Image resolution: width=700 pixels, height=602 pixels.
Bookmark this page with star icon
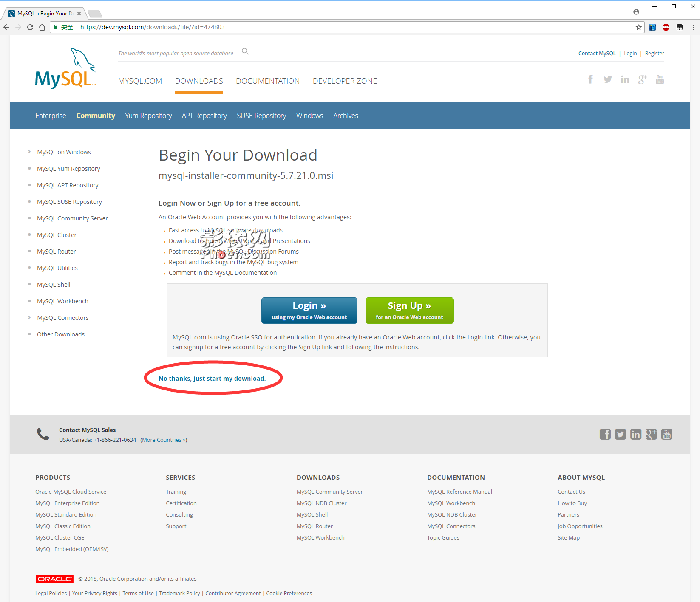click(638, 27)
